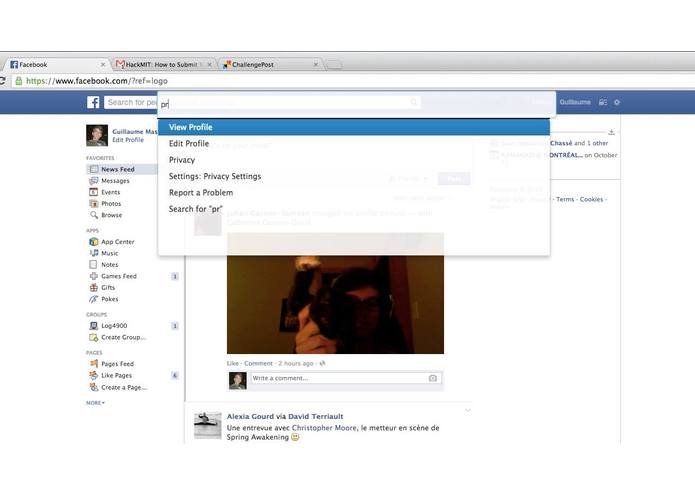Viewport: 695px width, 494px height.
Task: Click the Games Feed notification count badge
Action: (x=175, y=276)
